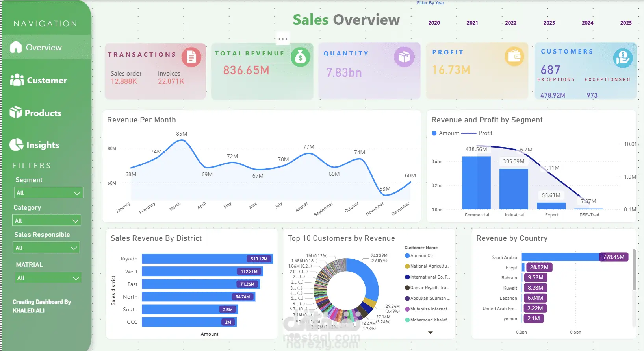This screenshot has height=351, width=644.
Task: Open the MATRIAL filter dropdown
Action: 48,277
